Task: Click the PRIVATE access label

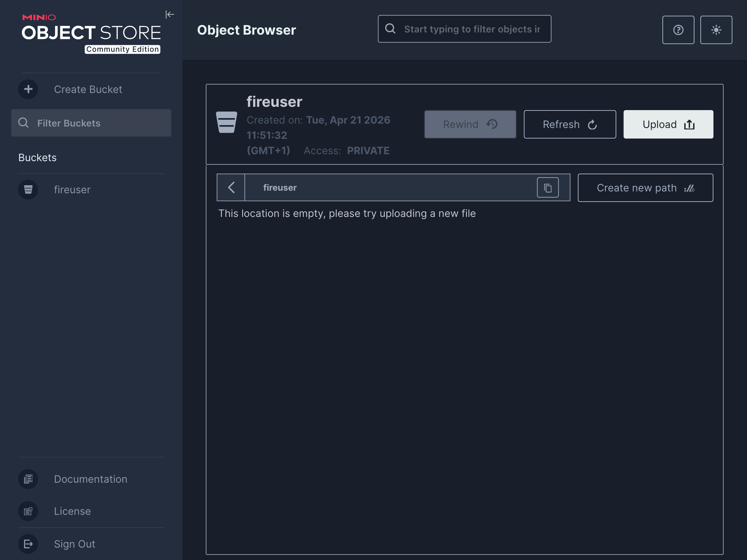Action: tap(368, 151)
